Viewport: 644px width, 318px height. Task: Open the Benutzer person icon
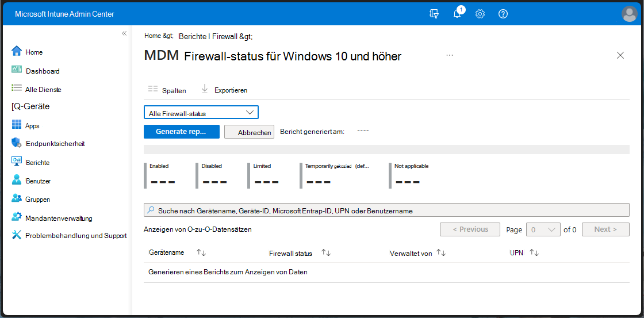pos(17,179)
